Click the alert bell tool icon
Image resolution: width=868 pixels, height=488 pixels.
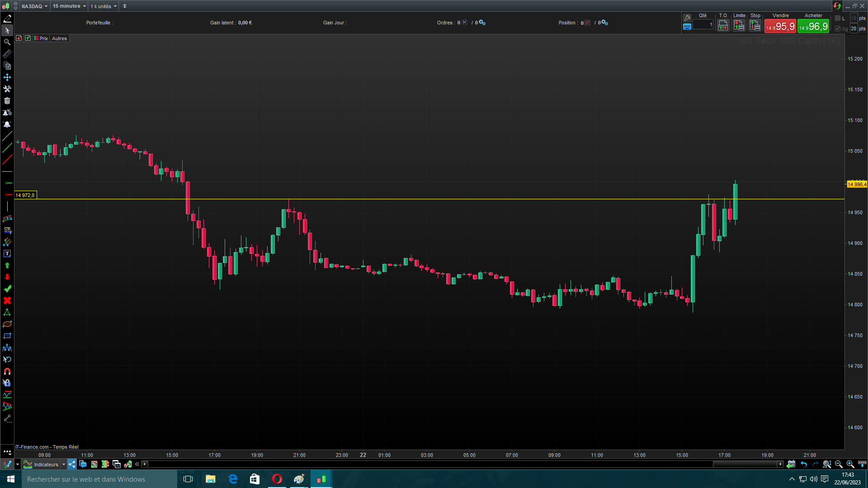tap(7, 124)
